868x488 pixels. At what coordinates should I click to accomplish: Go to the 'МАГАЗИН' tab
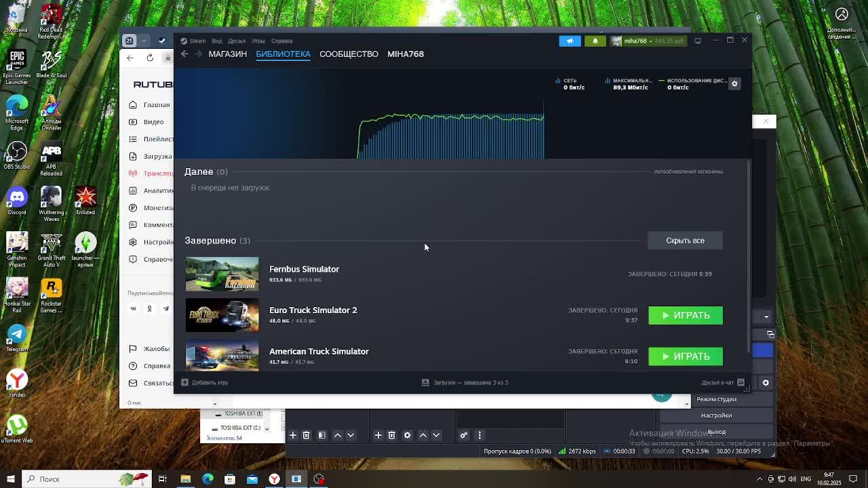click(228, 54)
